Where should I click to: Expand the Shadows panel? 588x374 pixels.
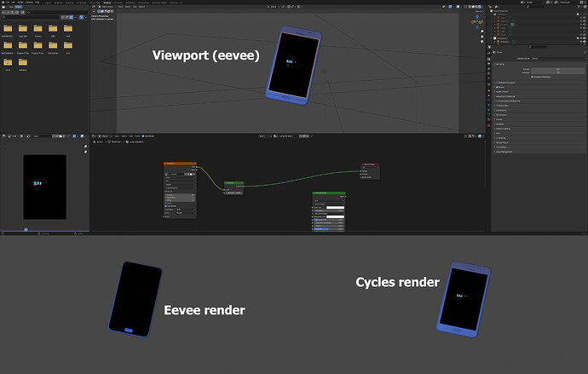coord(499,124)
